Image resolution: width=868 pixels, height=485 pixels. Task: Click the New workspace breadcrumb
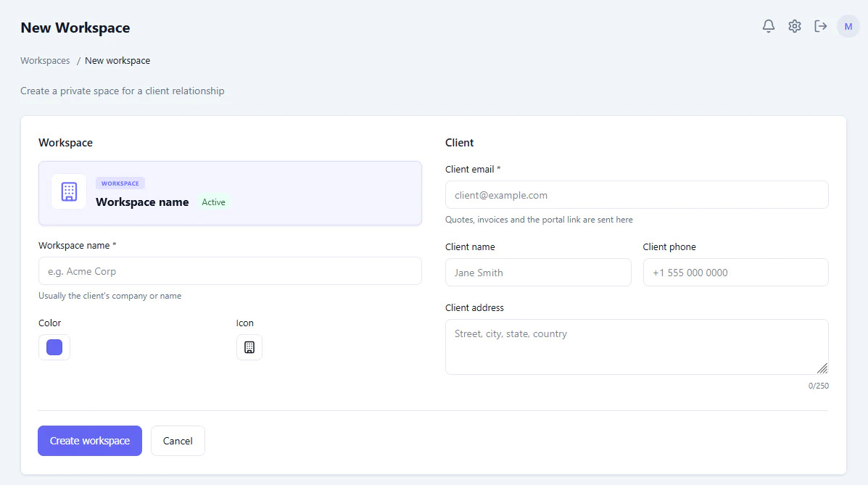[x=117, y=60]
